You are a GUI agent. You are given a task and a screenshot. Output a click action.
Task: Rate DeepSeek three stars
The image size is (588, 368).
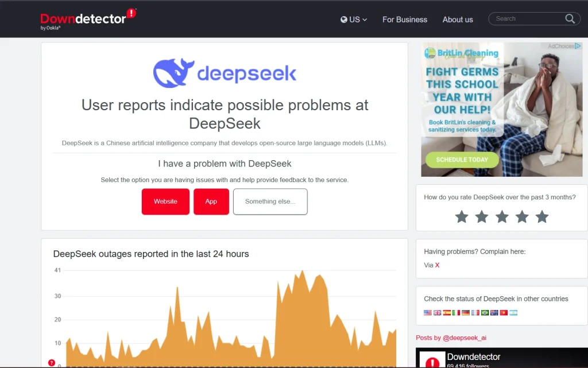502,216
